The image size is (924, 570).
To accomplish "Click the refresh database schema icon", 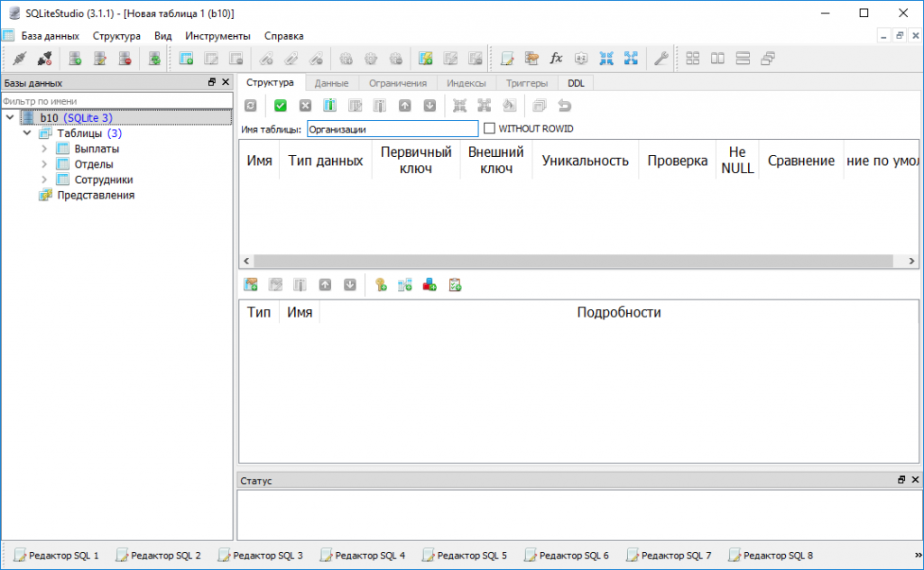I will coord(154,59).
